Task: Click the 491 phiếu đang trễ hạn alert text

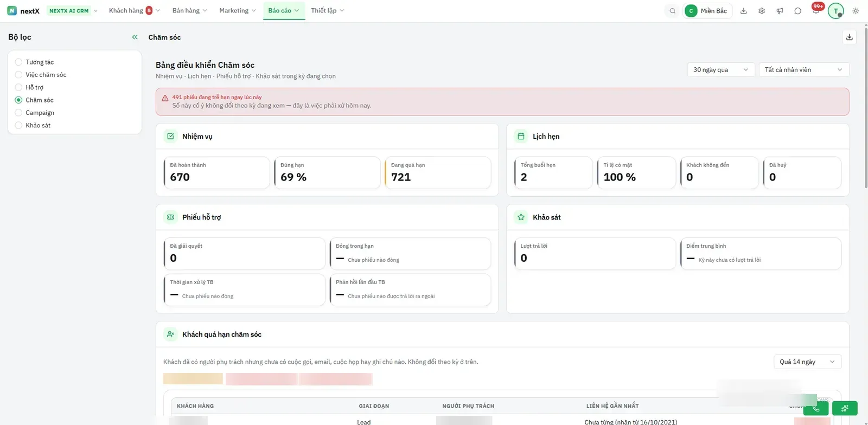Action: point(217,98)
